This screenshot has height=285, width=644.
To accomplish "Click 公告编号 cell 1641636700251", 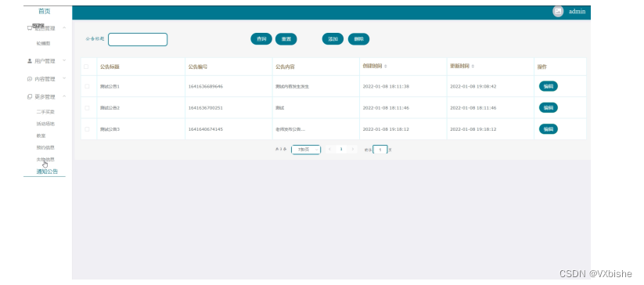I will (206, 107).
